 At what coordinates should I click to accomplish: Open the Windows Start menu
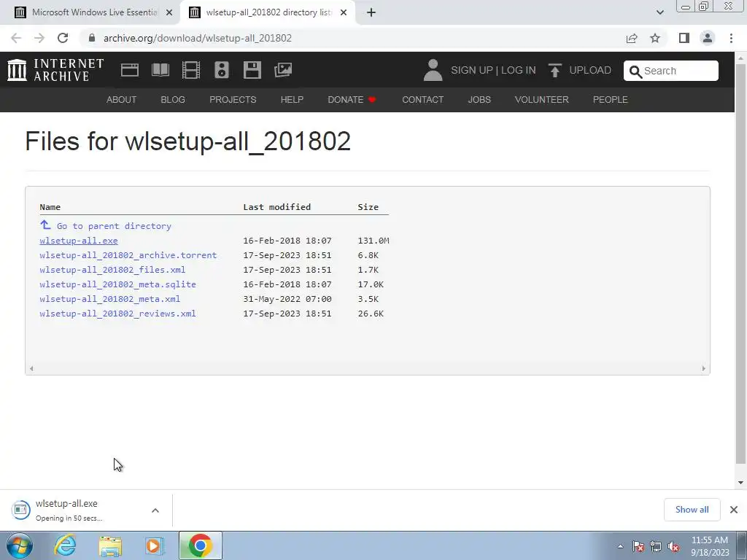tap(19, 545)
